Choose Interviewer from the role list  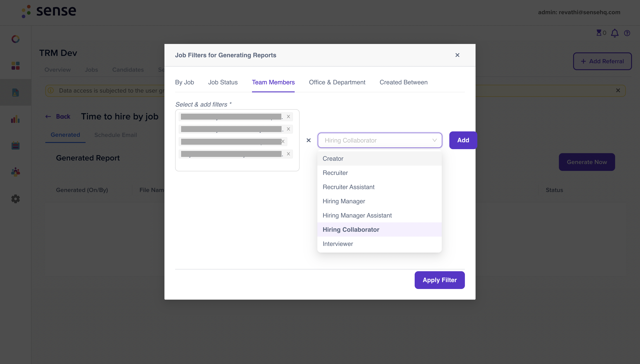(x=379, y=244)
